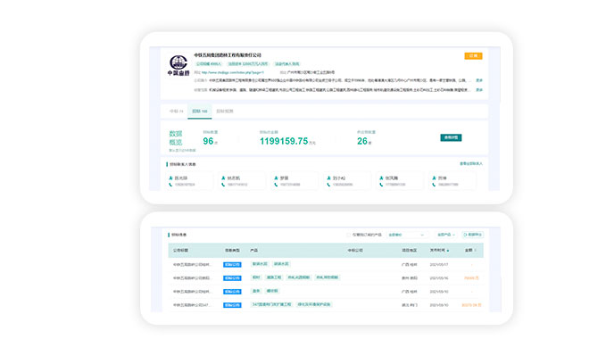Click the 1199159.75 total amount figure
Screen dimensions: 614x364
point(284,141)
